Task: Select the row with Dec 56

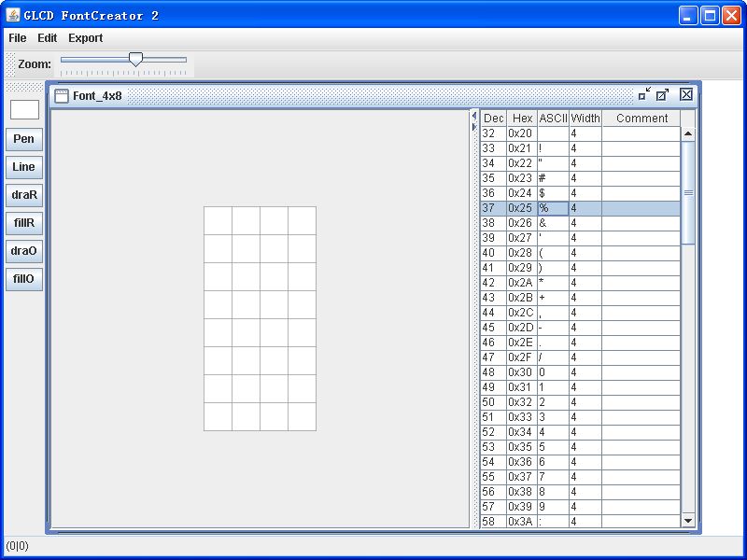Action: 580,492
